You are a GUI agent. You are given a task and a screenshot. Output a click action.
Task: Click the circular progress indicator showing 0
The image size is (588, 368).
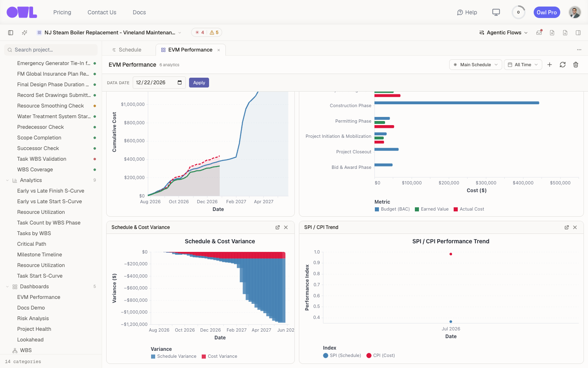519,12
